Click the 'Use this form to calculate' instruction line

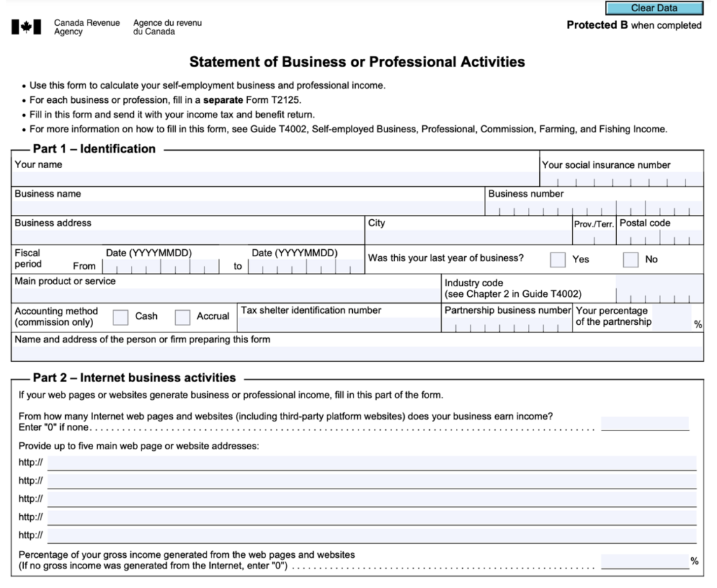207,85
